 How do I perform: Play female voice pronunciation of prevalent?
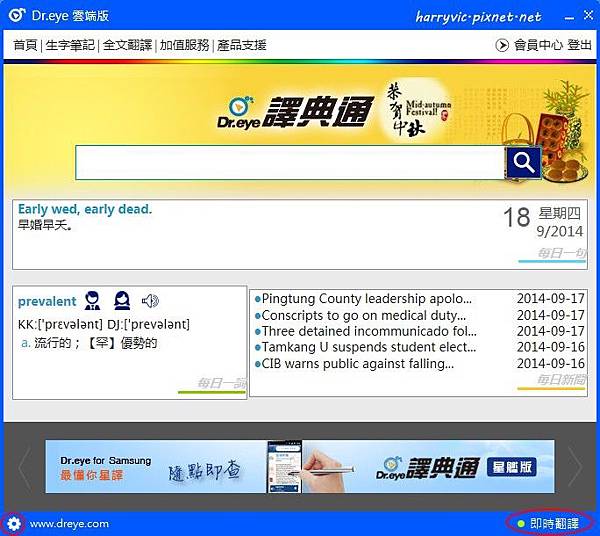(122, 301)
